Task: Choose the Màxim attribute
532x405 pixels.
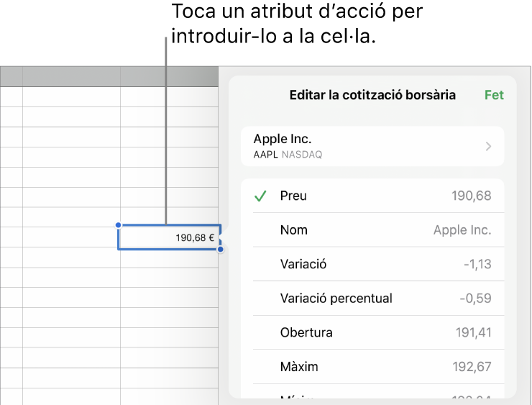Action: [372, 367]
